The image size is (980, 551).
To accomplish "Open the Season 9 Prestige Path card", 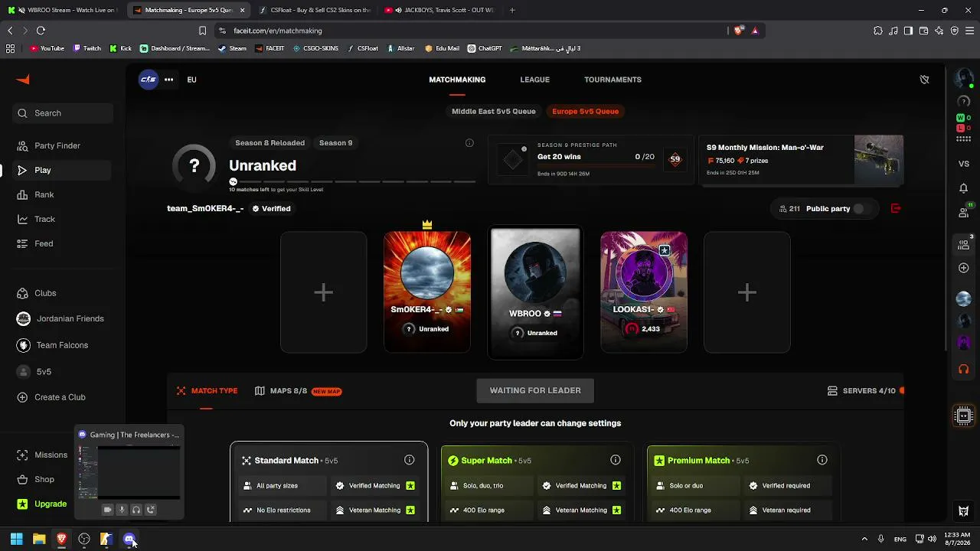I will (590, 160).
